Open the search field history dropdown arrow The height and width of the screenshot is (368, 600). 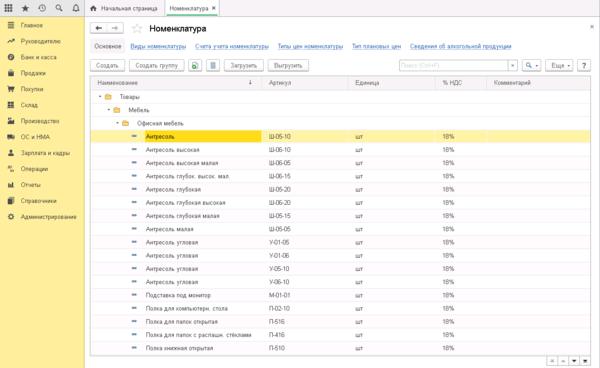click(512, 65)
